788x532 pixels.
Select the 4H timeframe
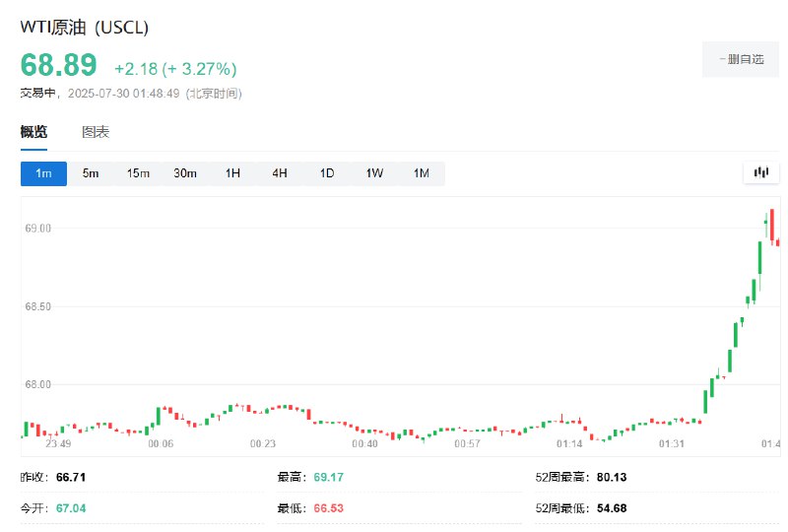pyautogui.click(x=280, y=173)
